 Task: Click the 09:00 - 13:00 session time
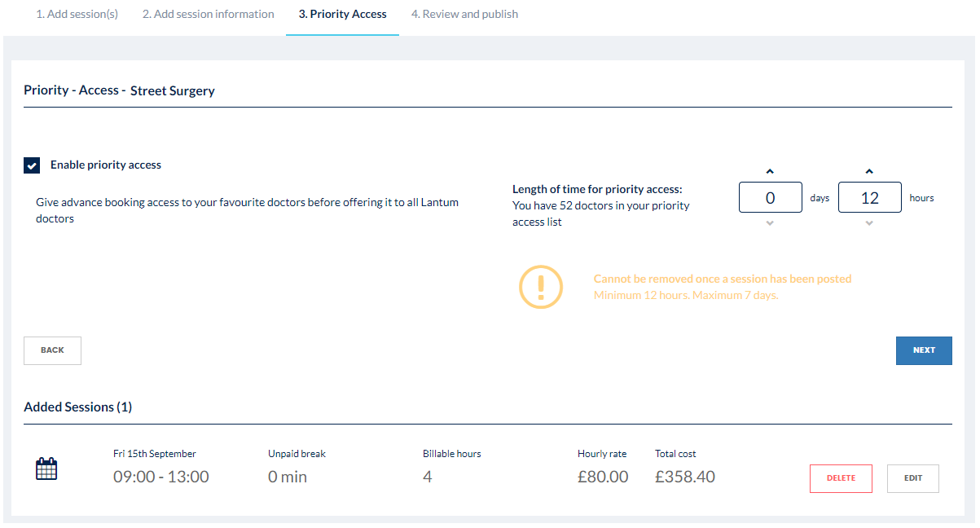click(x=160, y=477)
